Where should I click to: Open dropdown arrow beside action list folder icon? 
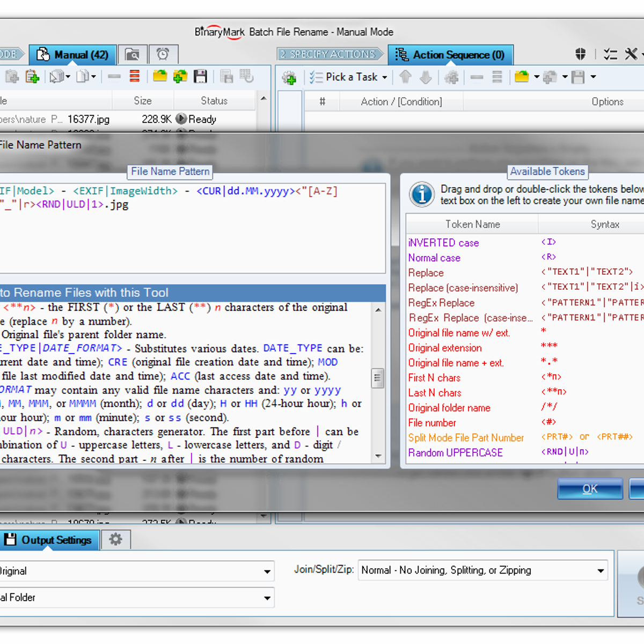(537, 77)
